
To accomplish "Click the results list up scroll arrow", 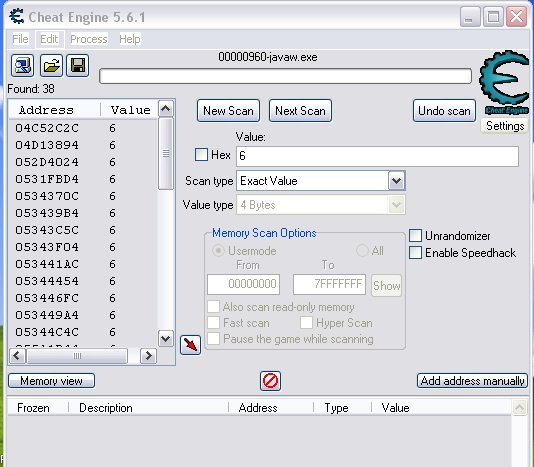I will (x=166, y=109).
